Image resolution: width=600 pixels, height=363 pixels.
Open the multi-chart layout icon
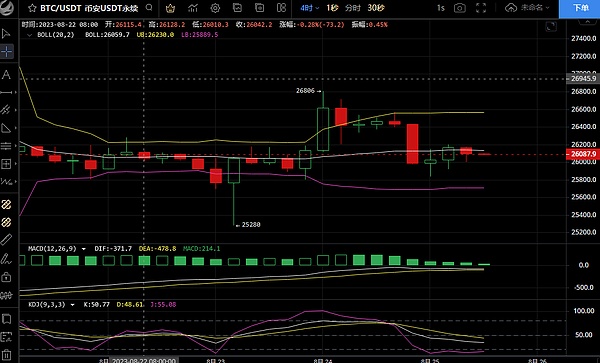[281, 8]
